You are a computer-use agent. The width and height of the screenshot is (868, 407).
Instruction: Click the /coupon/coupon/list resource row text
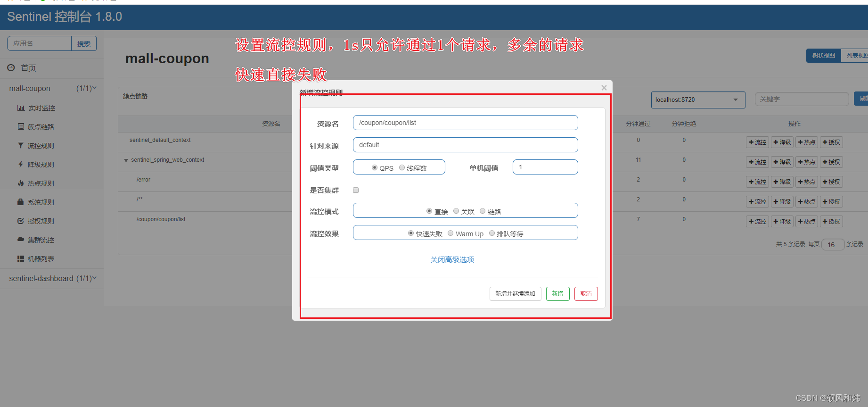click(x=161, y=219)
